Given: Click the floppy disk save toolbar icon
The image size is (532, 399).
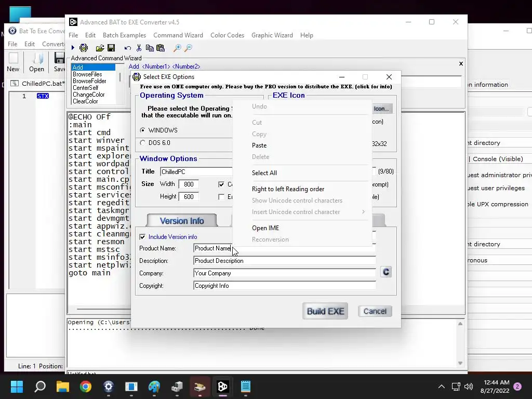Looking at the screenshot, I should tap(111, 48).
